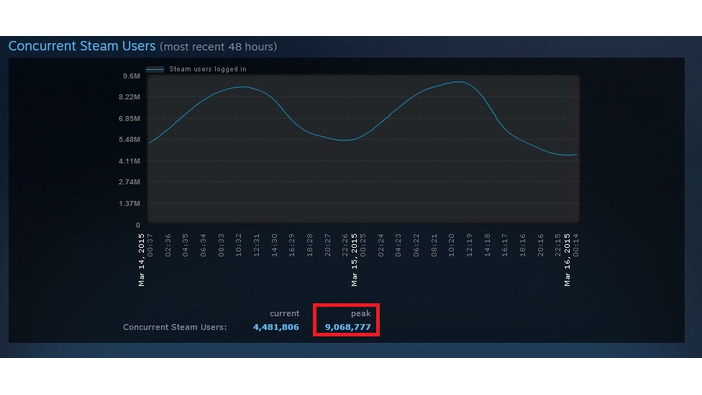Screen dimensions: 702x395
Task: Click the 14:18 time label
Action: point(487,245)
